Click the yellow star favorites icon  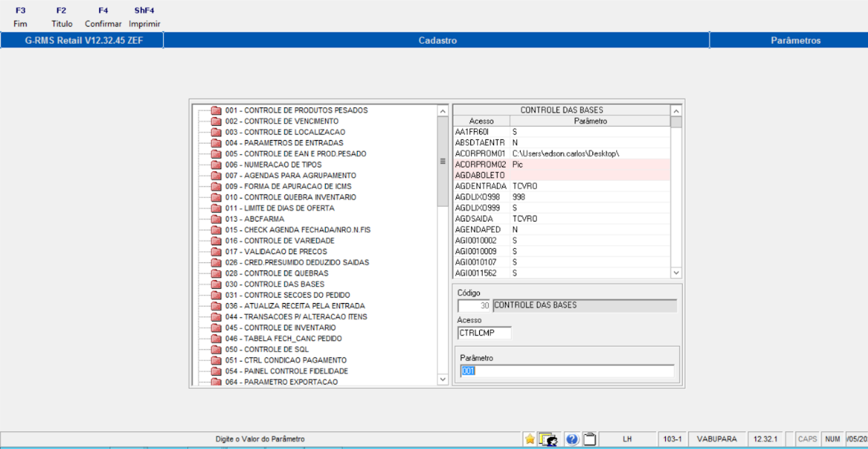[x=530, y=439]
